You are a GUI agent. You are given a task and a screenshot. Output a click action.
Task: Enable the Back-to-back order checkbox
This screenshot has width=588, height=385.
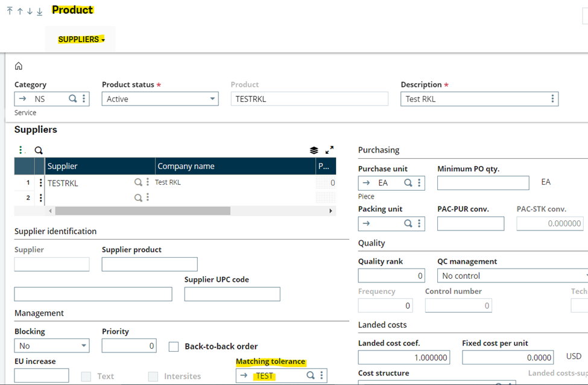pos(174,346)
